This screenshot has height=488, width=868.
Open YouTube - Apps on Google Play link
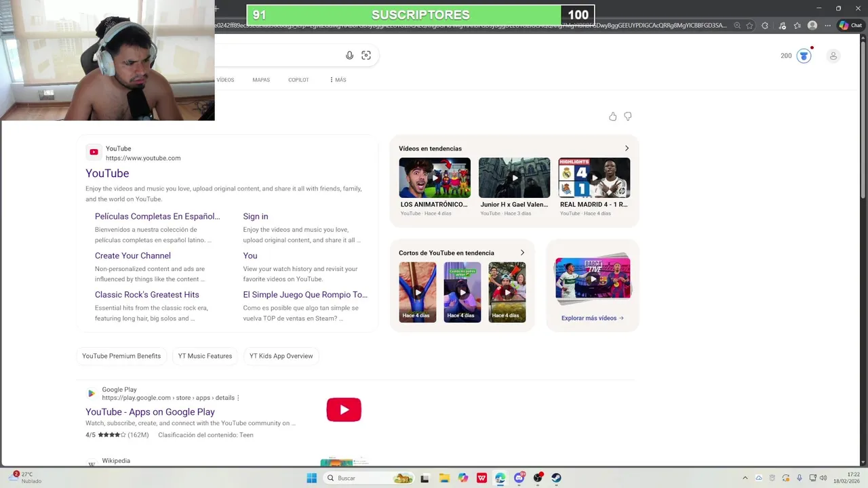point(150,412)
